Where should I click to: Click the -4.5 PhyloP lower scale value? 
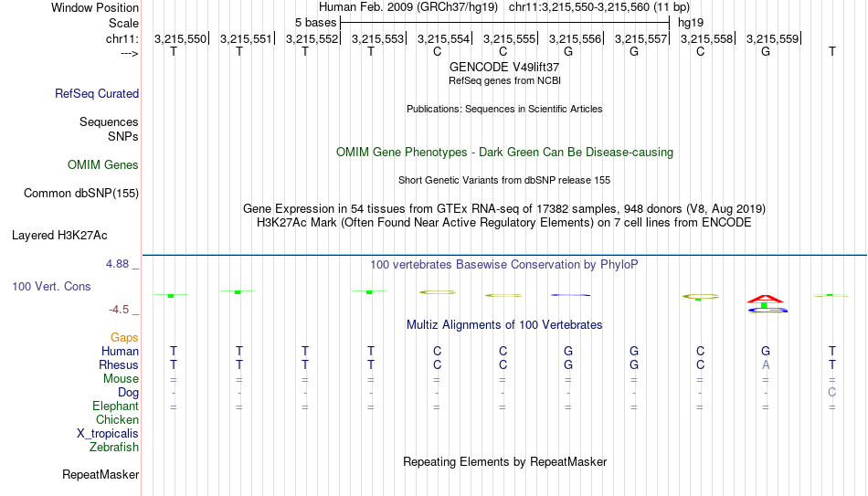point(119,310)
